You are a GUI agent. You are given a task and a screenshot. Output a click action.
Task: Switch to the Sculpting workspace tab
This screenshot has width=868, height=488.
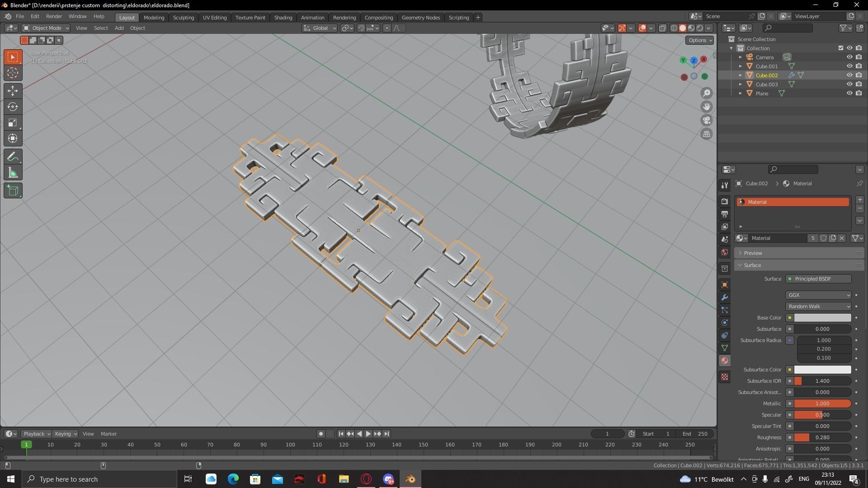[183, 18]
